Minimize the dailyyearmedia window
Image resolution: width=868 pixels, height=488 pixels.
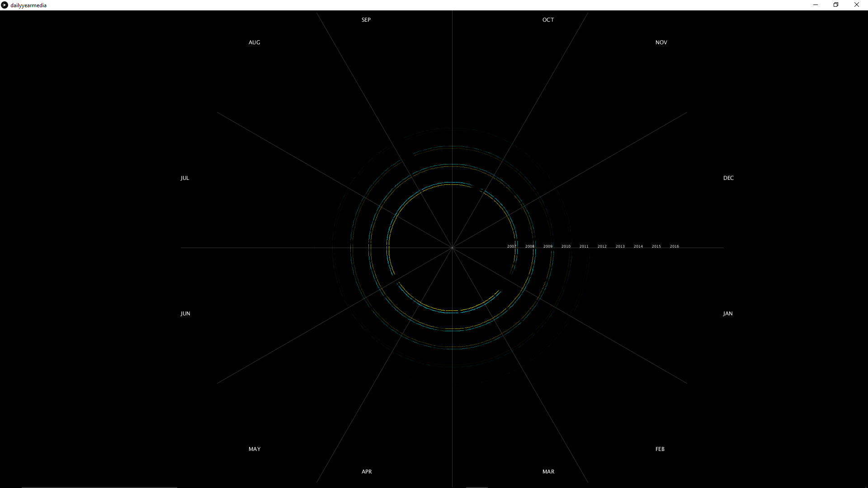[816, 5]
